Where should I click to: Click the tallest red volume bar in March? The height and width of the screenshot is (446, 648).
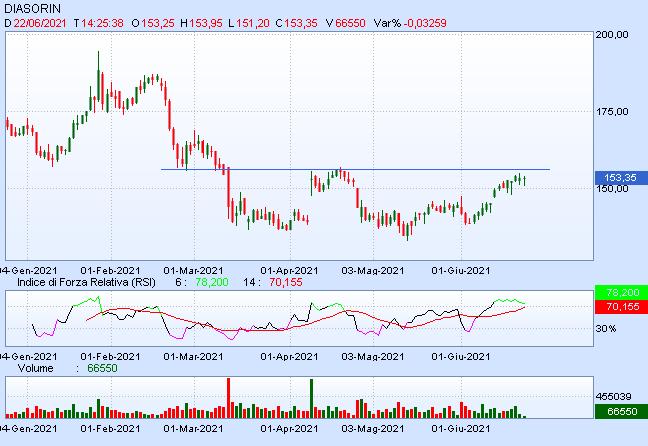[229, 398]
